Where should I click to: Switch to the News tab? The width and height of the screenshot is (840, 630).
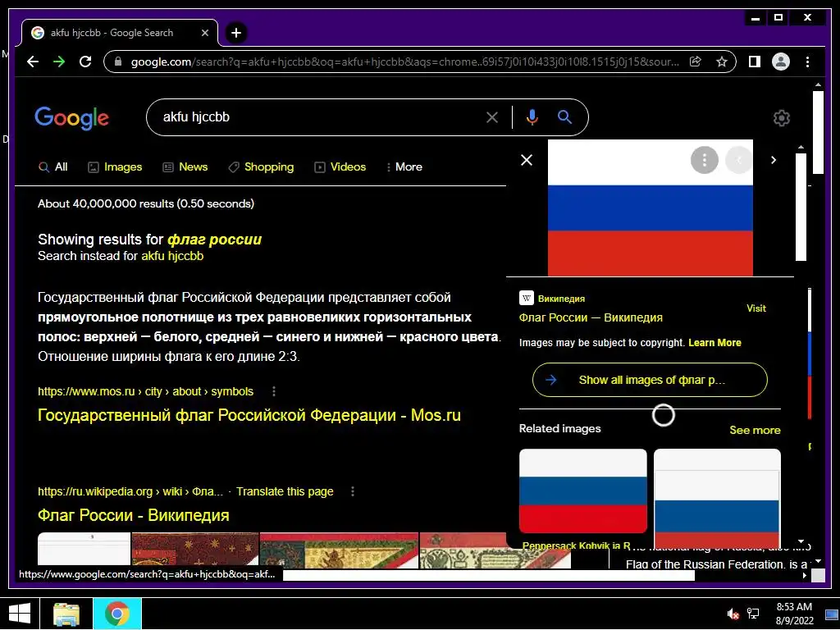click(185, 167)
